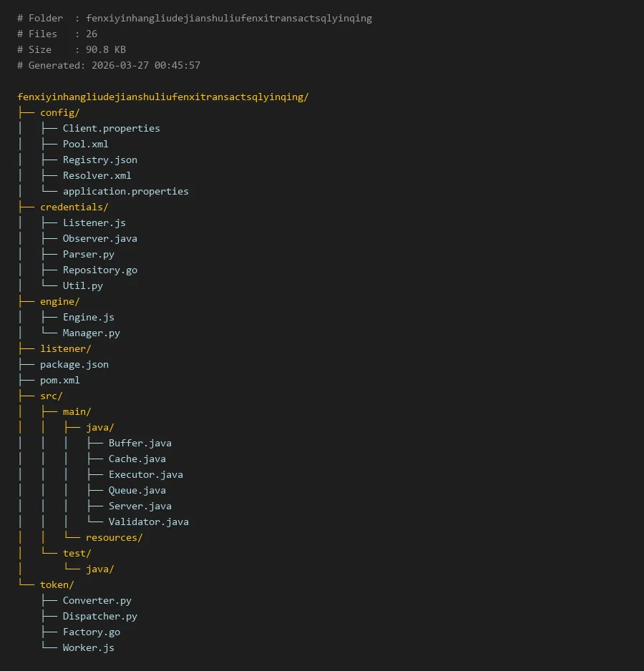Click Manager.py under engine
The image size is (644, 671).
click(91, 333)
